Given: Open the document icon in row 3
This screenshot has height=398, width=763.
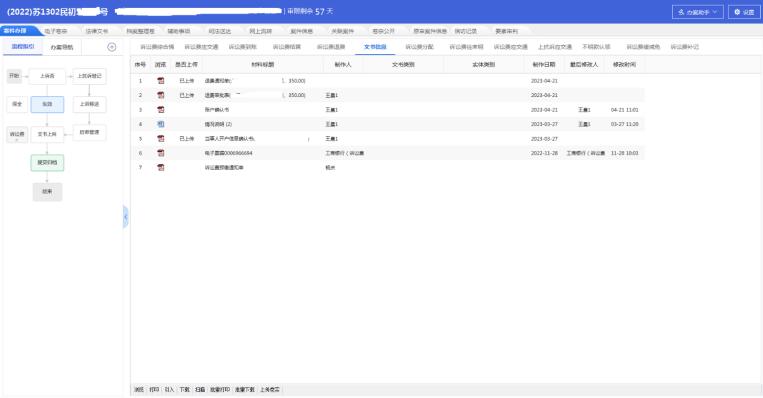Looking at the screenshot, I should [x=161, y=110].
